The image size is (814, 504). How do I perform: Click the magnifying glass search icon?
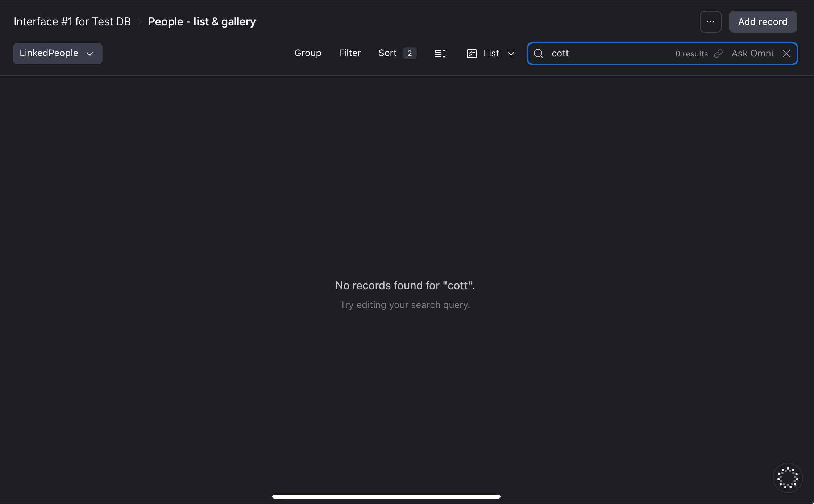539,54
